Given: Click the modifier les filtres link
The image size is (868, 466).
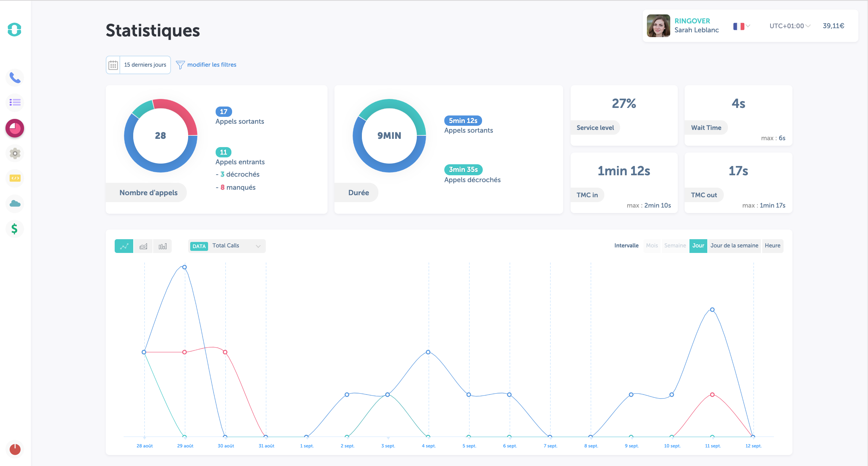Looking at the screenshot, I should [x=212, y=64].
